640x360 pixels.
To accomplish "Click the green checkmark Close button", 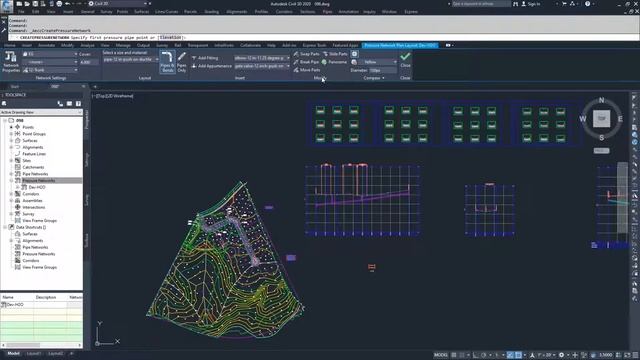I will [x=405, y=60].
